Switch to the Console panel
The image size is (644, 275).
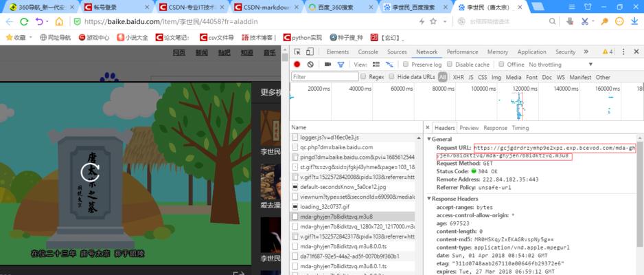tap(368, 52)
